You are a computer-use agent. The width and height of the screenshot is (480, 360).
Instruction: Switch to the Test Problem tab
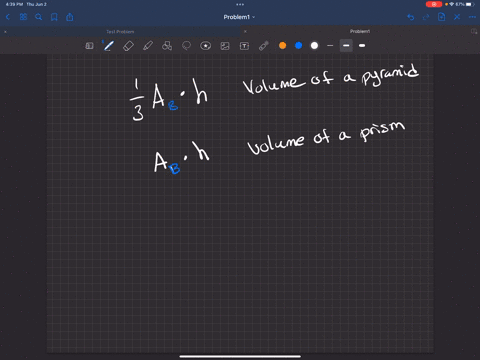(120, 32)
